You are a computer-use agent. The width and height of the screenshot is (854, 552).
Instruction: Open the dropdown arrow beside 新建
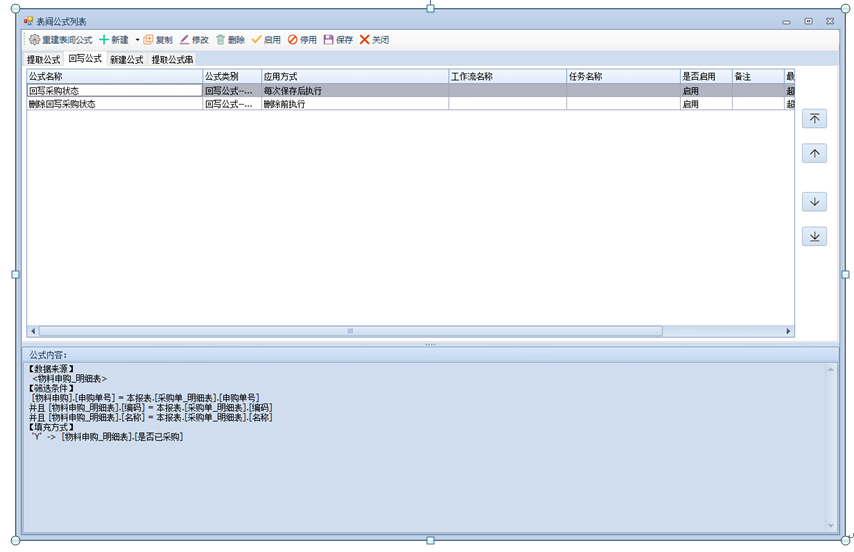point(137,40)
